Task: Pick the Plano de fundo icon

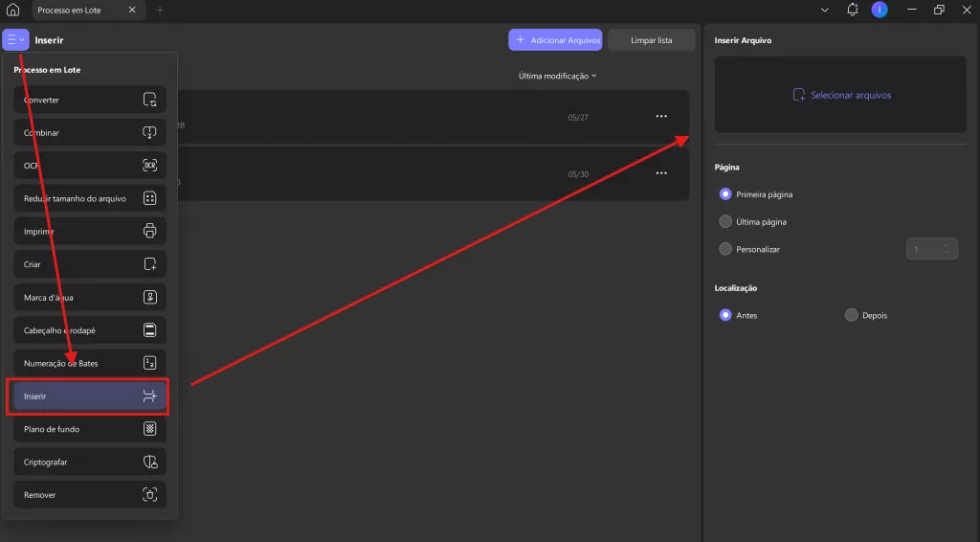Action: (x=150, y=429)
